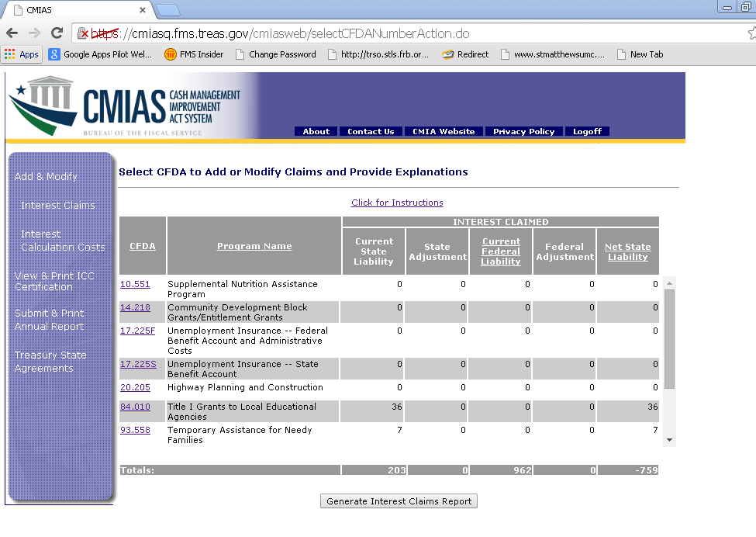This screenshot has width=756, height=537.
Task: Open the Change Password bookmark
Action: coord(276,54)
